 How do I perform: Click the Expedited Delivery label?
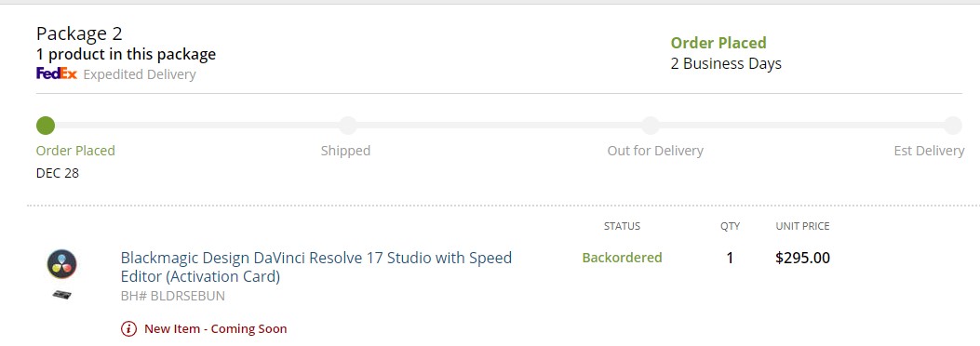140,74
